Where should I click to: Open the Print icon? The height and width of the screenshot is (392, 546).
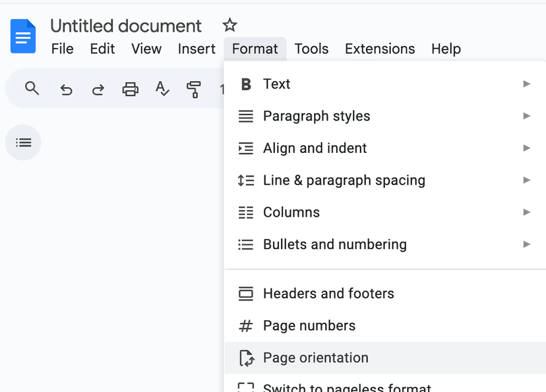tap(130, 89)
